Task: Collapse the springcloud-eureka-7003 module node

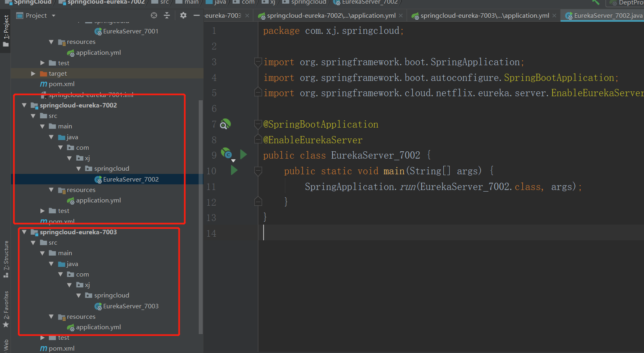Action: point(24,232)
